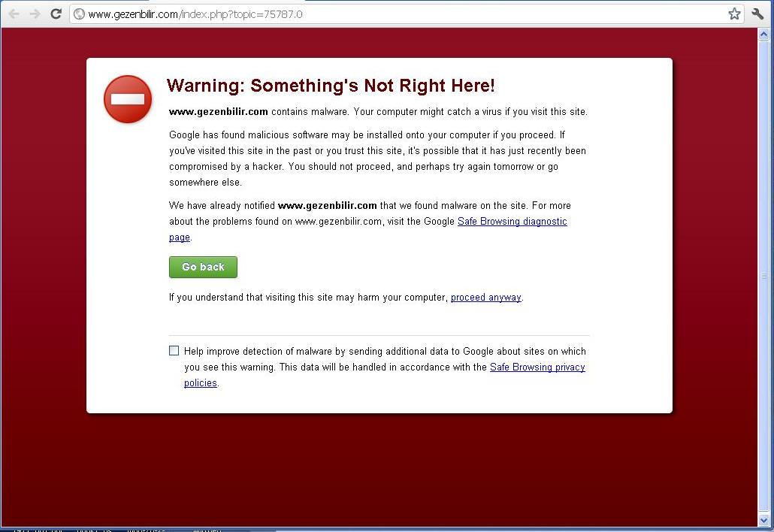This screenshot has height=532, width=774.
Task: Reload the current page
Action: pyautogui.click(x=56, y=14)
